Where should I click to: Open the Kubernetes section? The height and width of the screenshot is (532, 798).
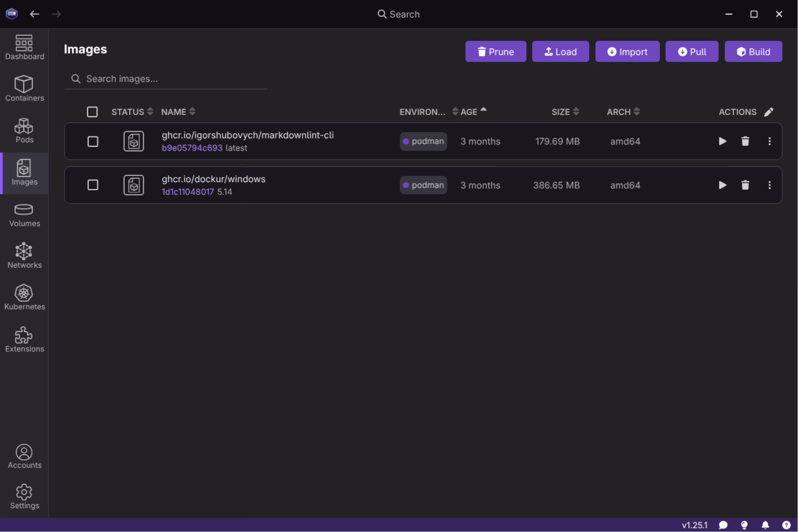coord(24,297)
